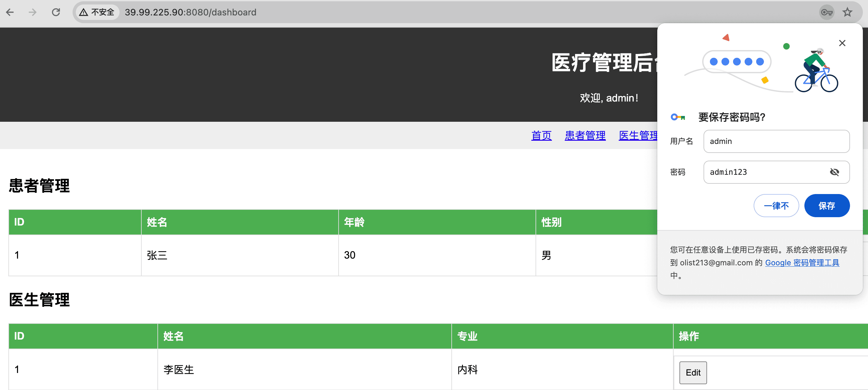Go back with the browser back arrow

10,13
